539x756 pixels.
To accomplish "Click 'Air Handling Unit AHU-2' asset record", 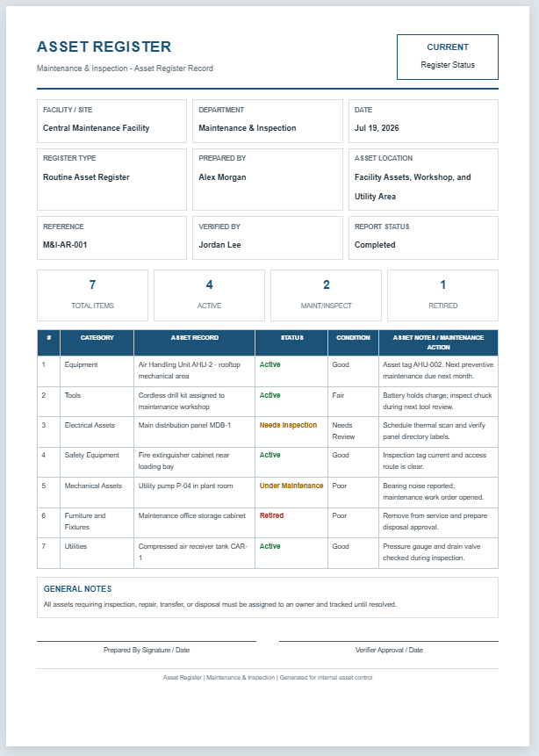I will 194,371.
